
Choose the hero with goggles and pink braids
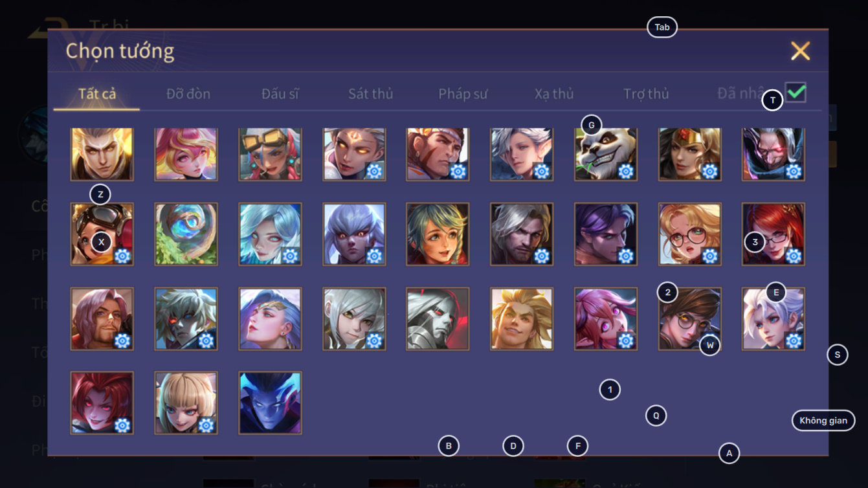[x=270, y=154]
